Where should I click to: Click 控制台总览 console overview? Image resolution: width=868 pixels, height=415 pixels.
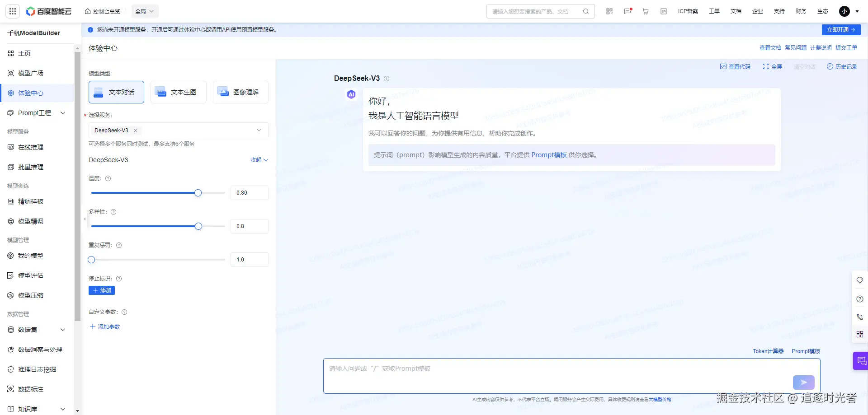103,11
